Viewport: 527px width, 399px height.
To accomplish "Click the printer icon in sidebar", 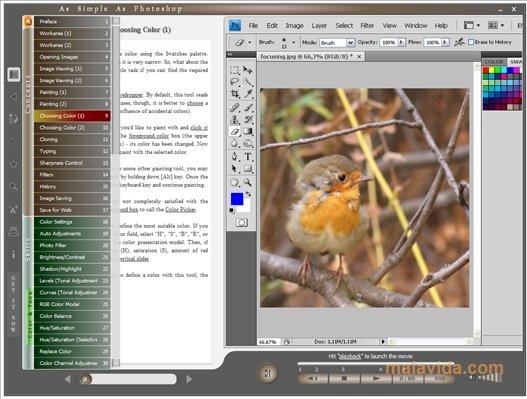I will pyautogui.click(x=13, y=232).
